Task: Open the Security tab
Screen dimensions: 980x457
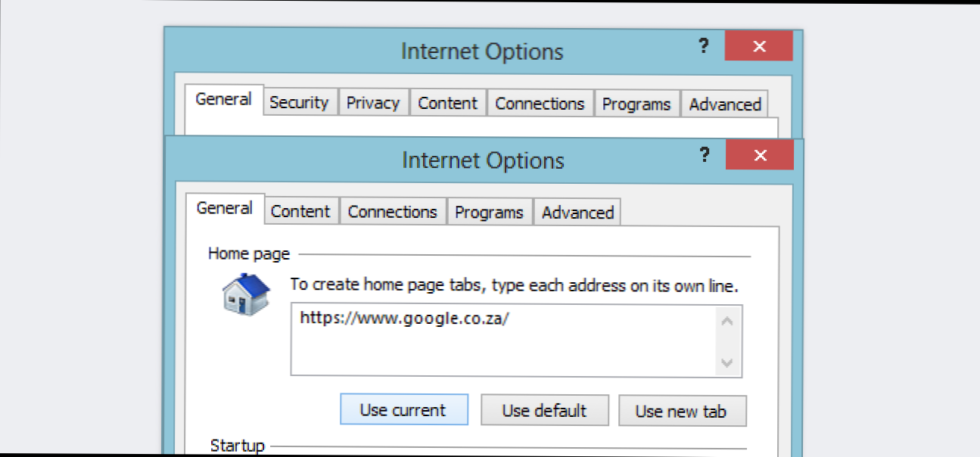Action: coord(299,103)
